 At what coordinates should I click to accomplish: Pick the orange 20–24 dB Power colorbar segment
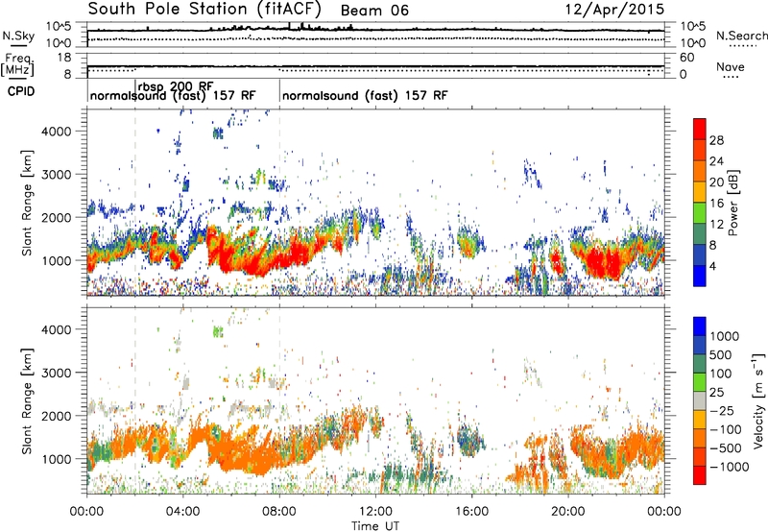[x=700, y=171]
